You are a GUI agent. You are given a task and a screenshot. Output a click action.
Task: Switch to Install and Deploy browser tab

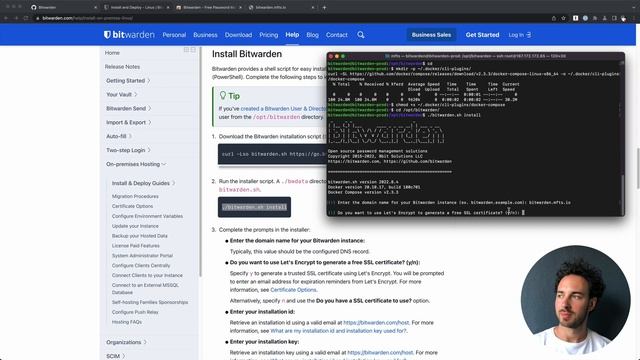tap(136, 7)
